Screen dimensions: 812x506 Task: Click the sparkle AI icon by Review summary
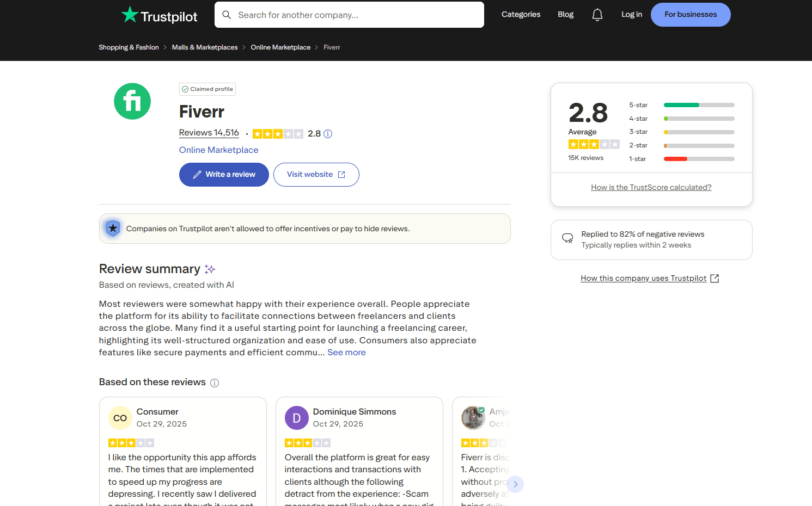[210, 269]
